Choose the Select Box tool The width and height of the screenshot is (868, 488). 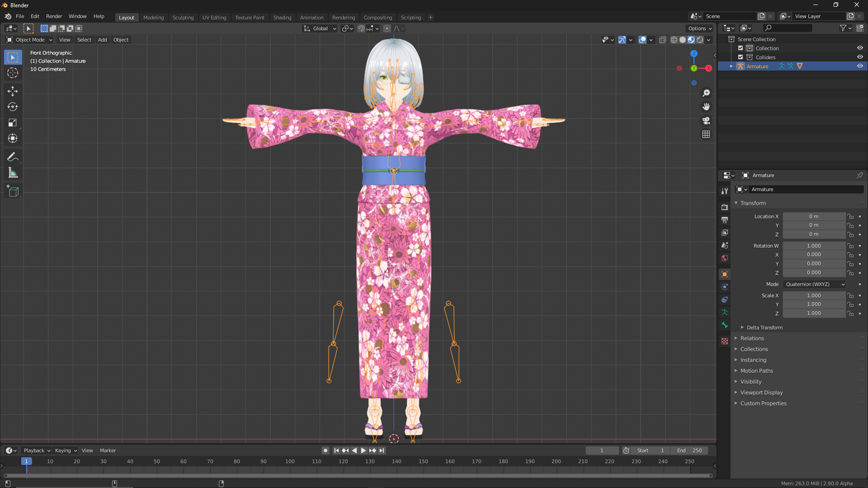point(13,57)
